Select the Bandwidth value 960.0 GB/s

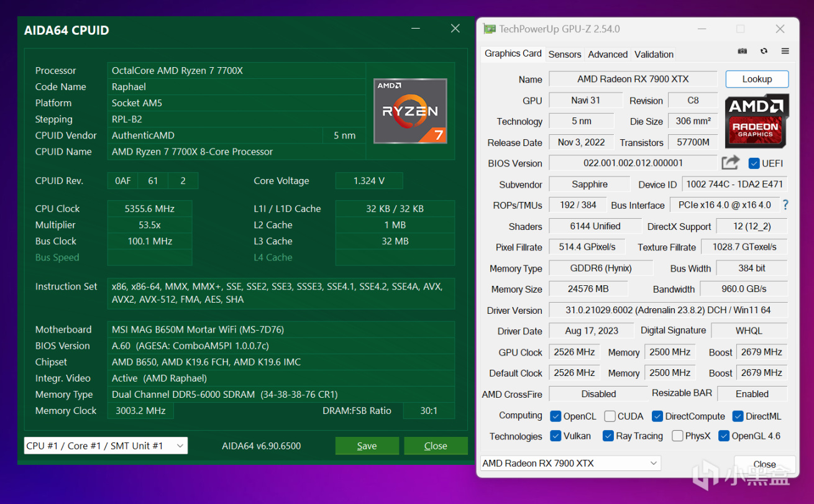pos(744,289)
